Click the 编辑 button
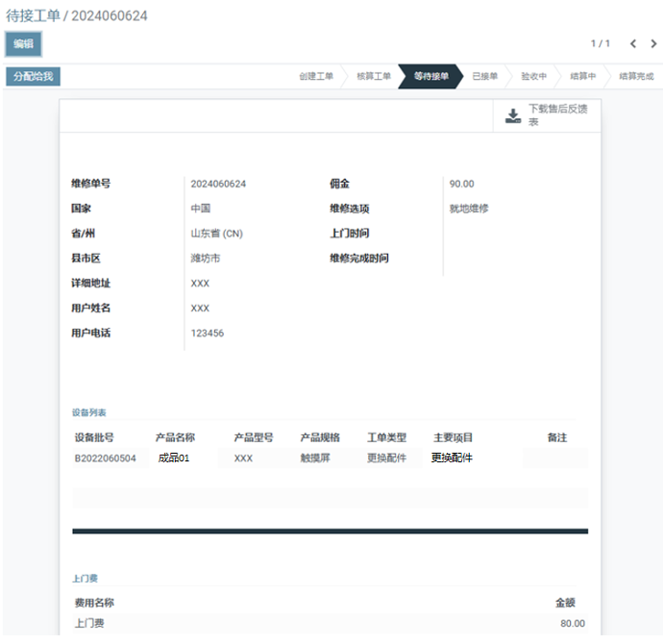This screenshot has width=663, height=644. 23,43
